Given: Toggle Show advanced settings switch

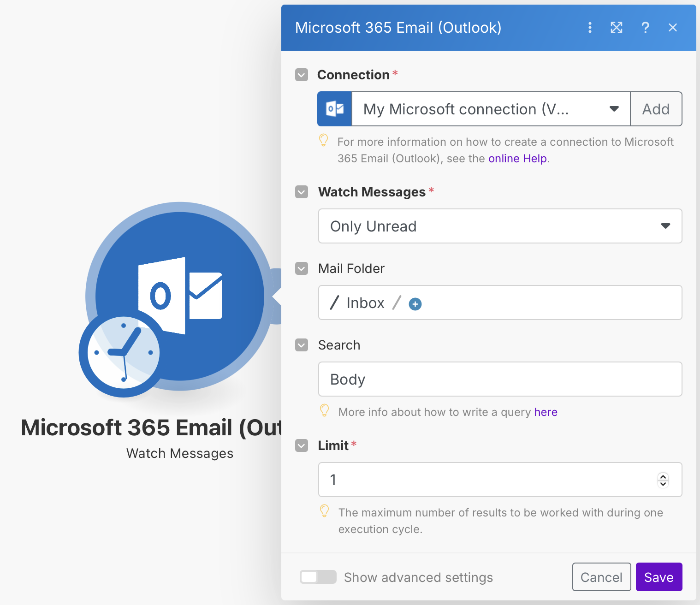Looking at the screenshot, I should tap(318, 577).
